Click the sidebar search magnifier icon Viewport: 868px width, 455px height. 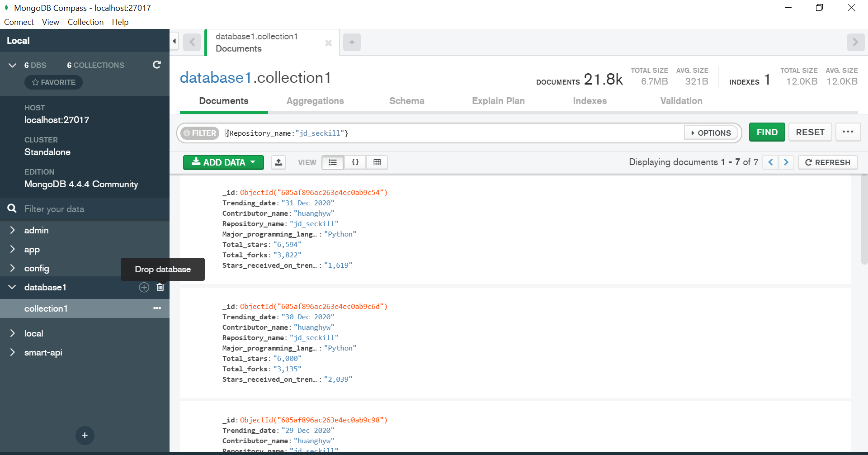(x=12, y=209)
